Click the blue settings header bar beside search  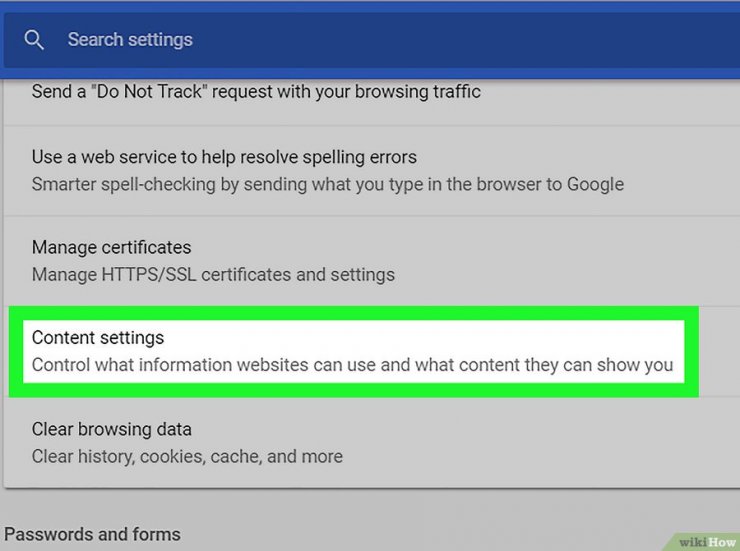click(472, 40)
